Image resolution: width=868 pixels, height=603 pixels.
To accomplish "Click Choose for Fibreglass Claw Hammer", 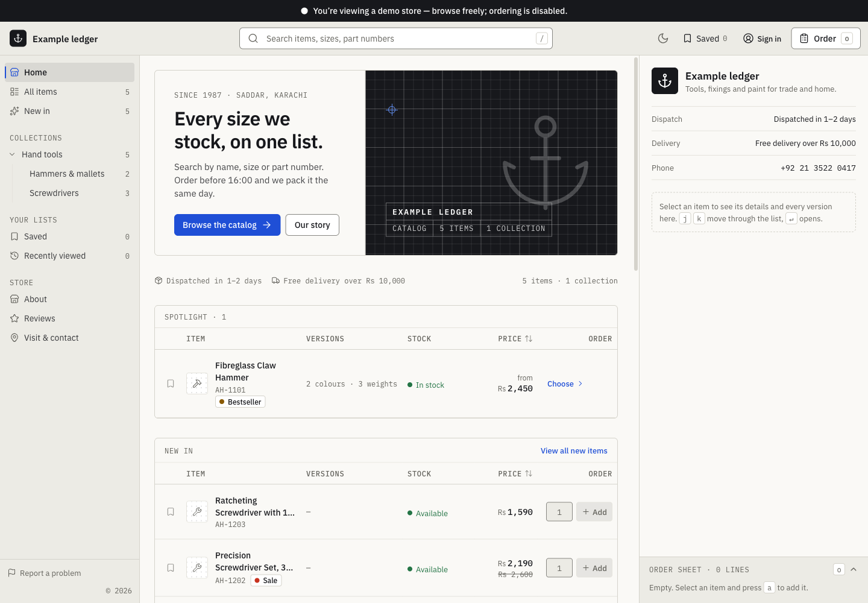I will tap(565, 384).
